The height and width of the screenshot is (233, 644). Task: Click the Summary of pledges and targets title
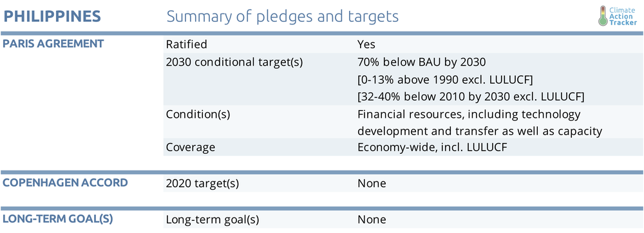282,17
